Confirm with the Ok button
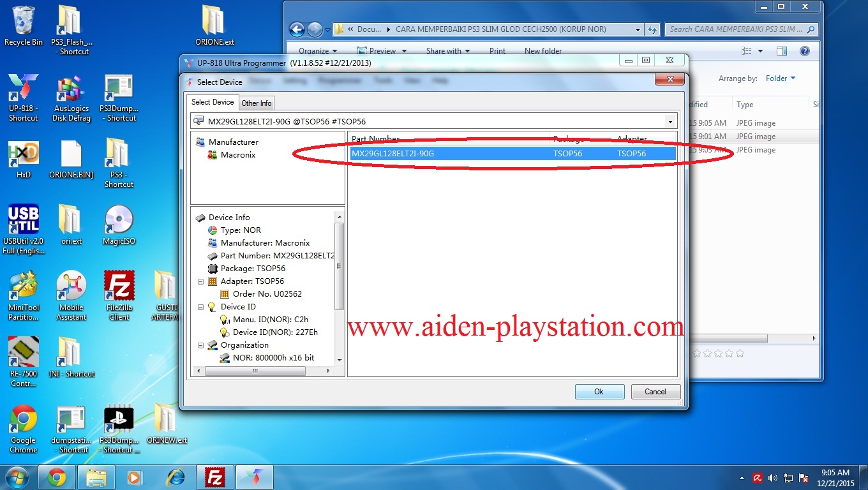Viewport: 868px width, 490px height. [x=599, y=392]
